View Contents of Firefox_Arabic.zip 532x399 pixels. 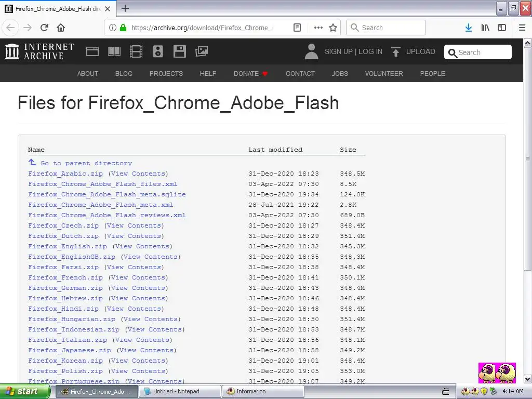138,174
